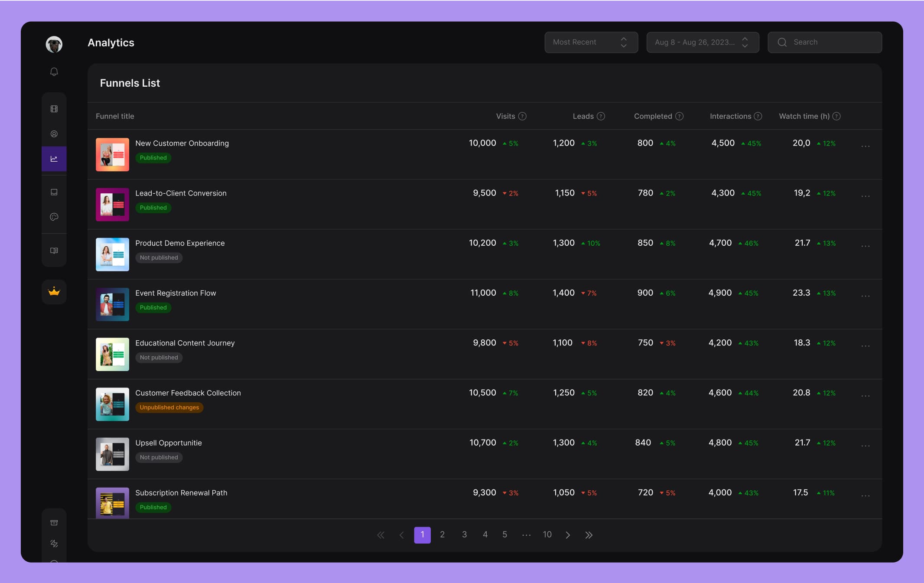The width and height of the screenshot is (924, 583).
Task: Click the Watch time info icon
Action: click(x=836, y=116)
